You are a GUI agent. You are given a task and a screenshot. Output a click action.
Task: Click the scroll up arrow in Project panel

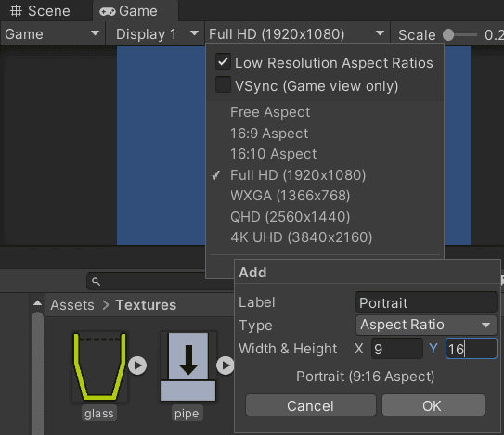click(38, 303)
